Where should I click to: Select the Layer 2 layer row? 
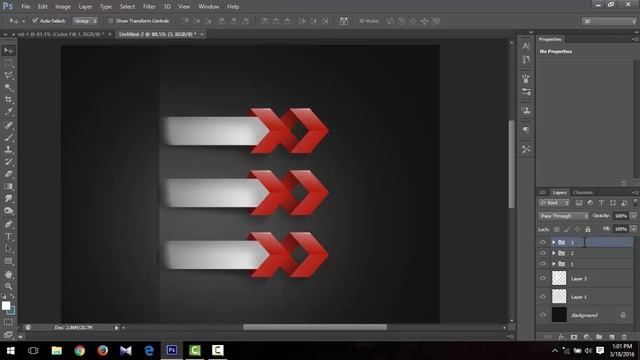point(584,278)
